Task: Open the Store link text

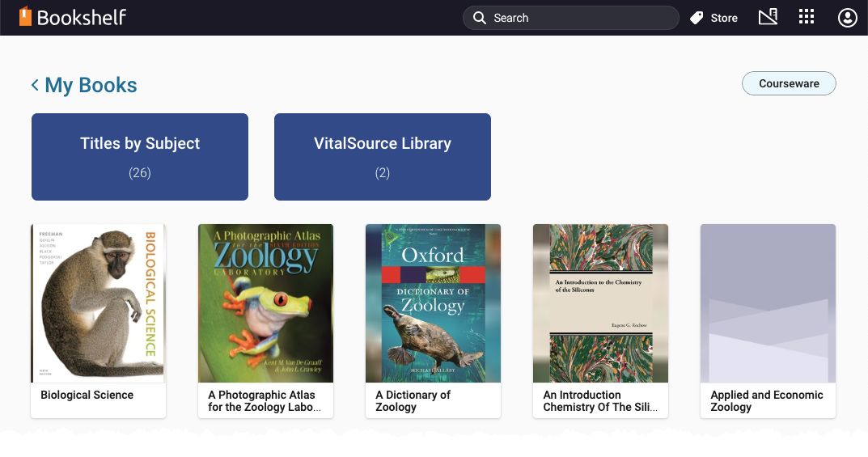Action: coord(724,18)
